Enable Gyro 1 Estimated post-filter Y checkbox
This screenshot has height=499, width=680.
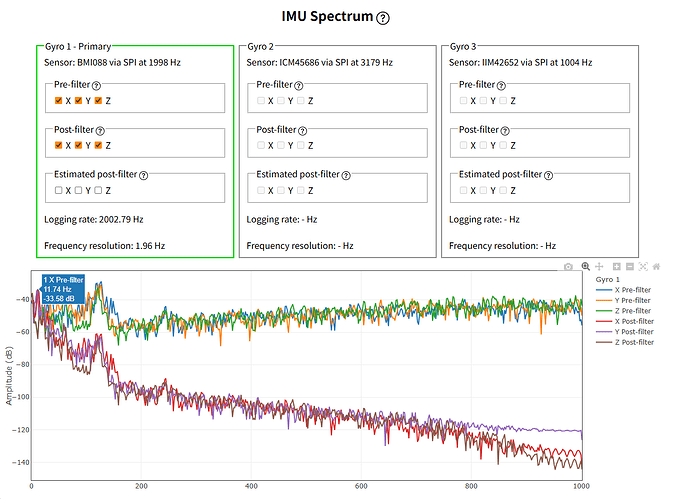[x=79, y=191]
